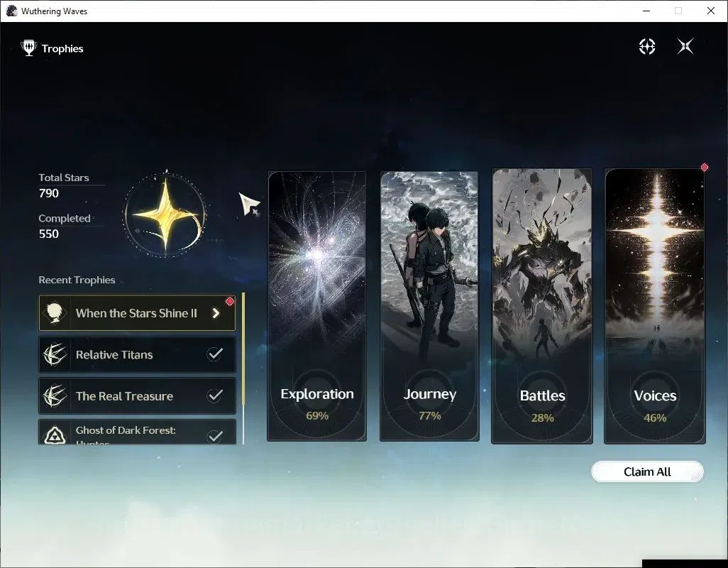Close the Wuthering Waves window
The image size is (728, 568).
click(x=710, y=11)
